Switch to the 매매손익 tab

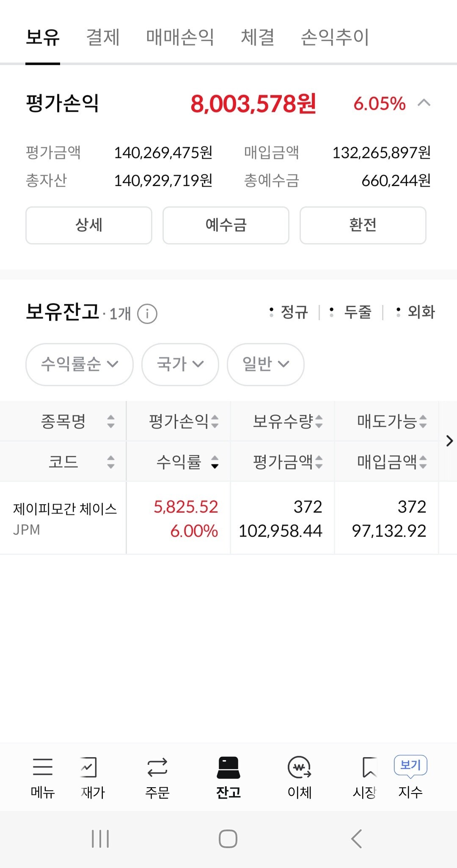point(180,37)
